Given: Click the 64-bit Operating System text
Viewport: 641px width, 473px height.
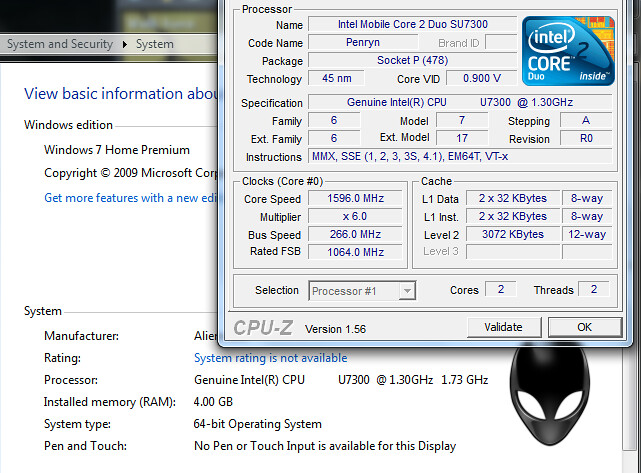Looking at the screenshot, I should pos(258,424).
